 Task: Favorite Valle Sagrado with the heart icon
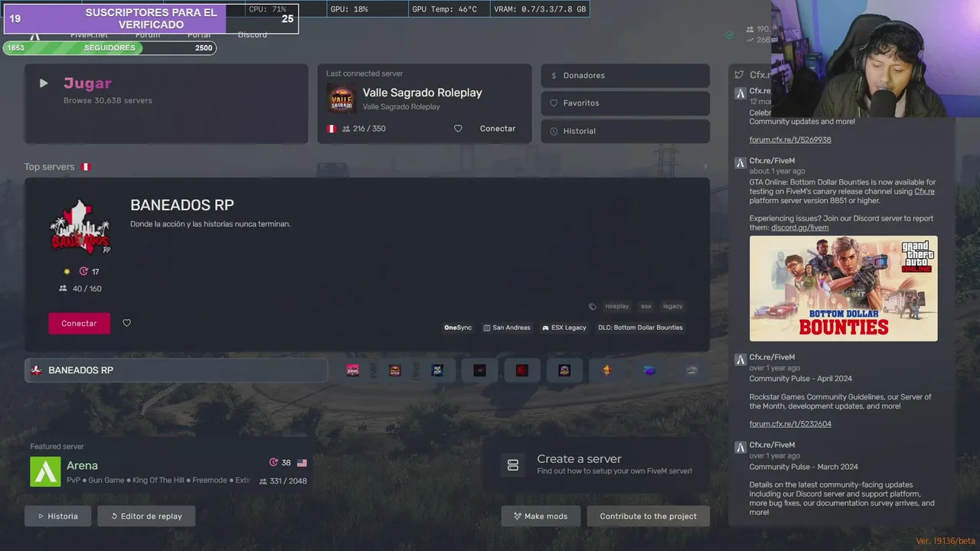coord(458,129)
